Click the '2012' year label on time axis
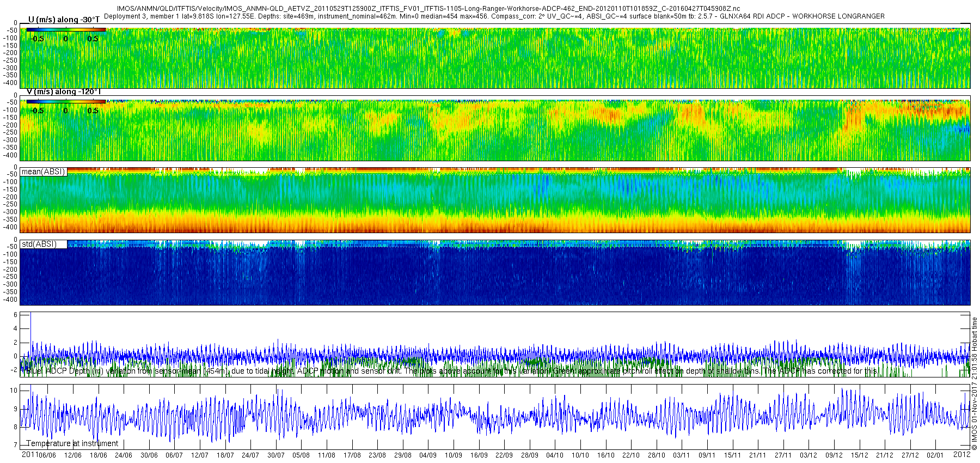Screen dimensions: 980x463 click(962, 454)
